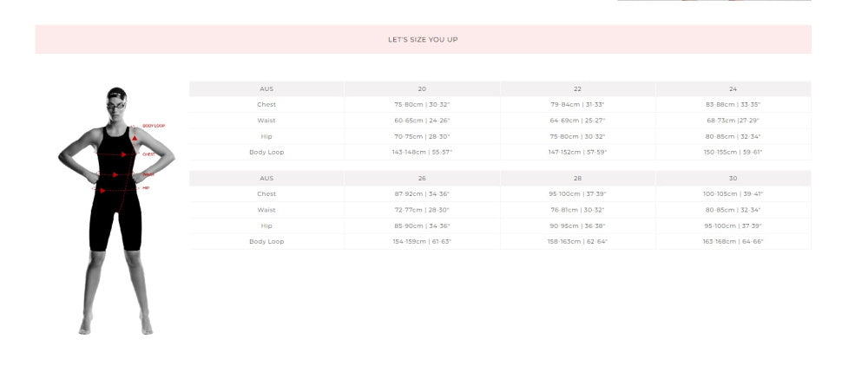Image resolution: width=868 pixels, height=366 pixels.
Task: Select the 95-100cm chest cell for size 28
Action: pyautogui.click(x=577, y=194)
